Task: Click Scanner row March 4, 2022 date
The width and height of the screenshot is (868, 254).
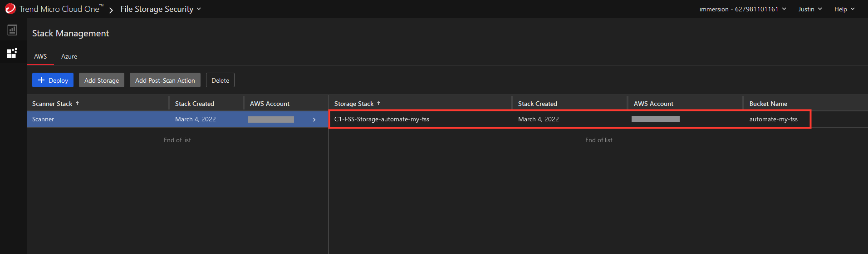Action: 196,119
